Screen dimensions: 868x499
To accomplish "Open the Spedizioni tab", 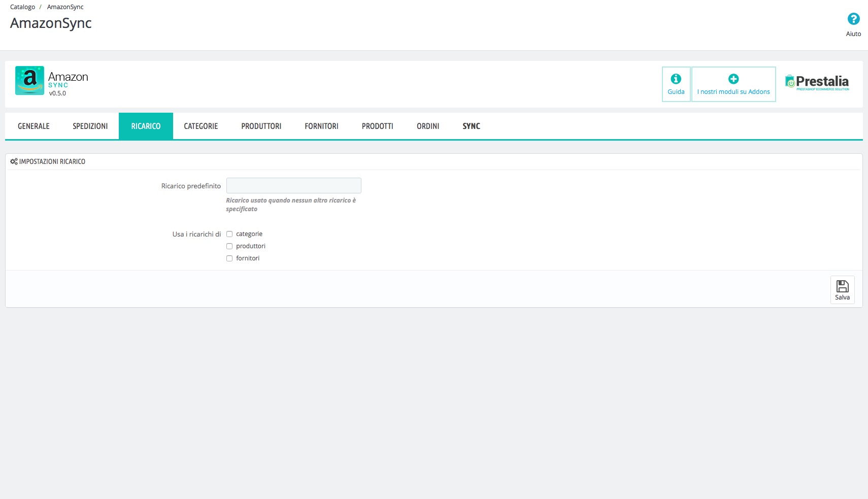I will coord(90,126).
